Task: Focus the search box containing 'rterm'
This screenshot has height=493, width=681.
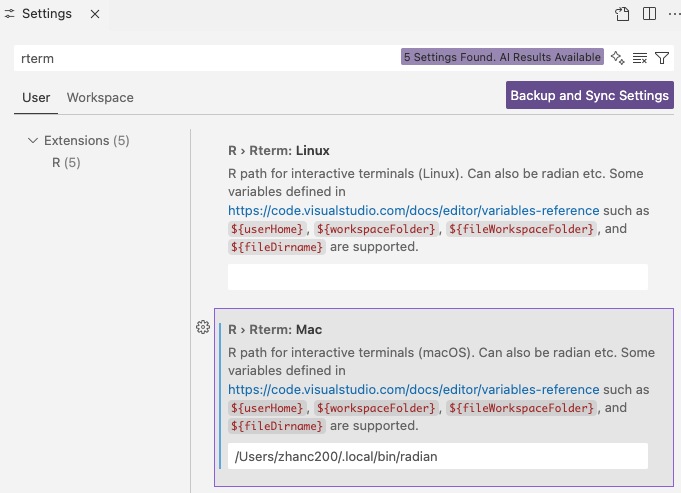Action: pos(200,58)
